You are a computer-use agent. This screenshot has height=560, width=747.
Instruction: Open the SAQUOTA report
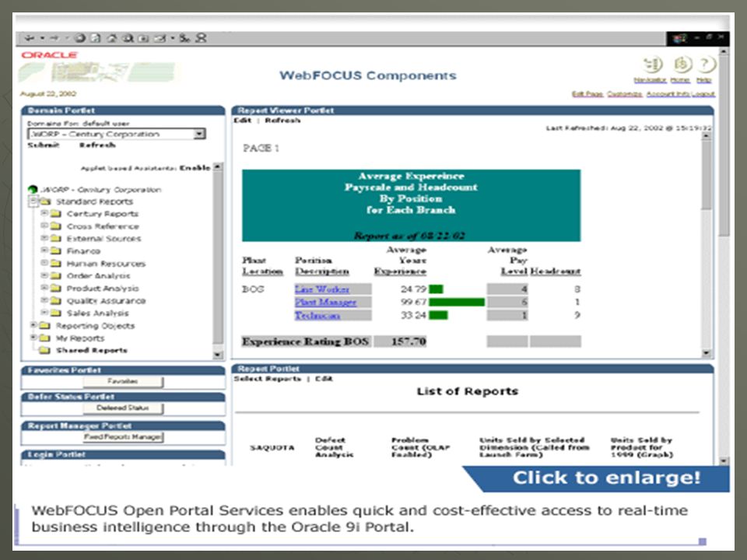point(272,448)
